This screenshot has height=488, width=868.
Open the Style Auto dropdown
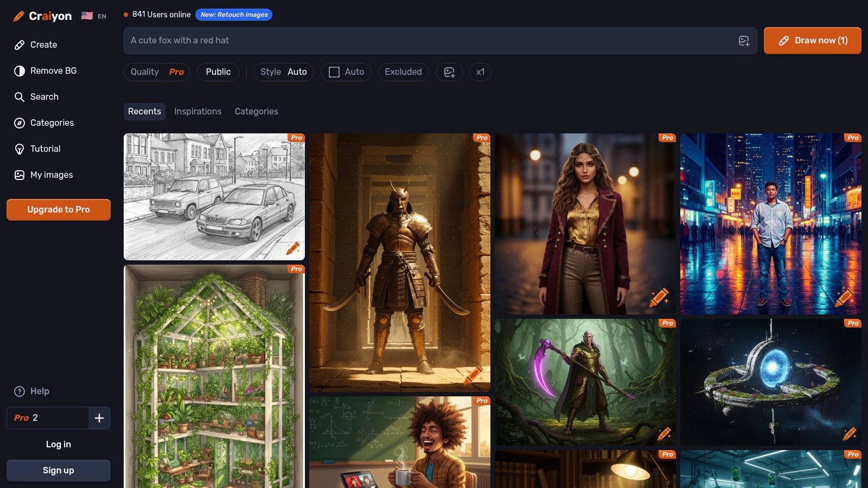(283, 72)
